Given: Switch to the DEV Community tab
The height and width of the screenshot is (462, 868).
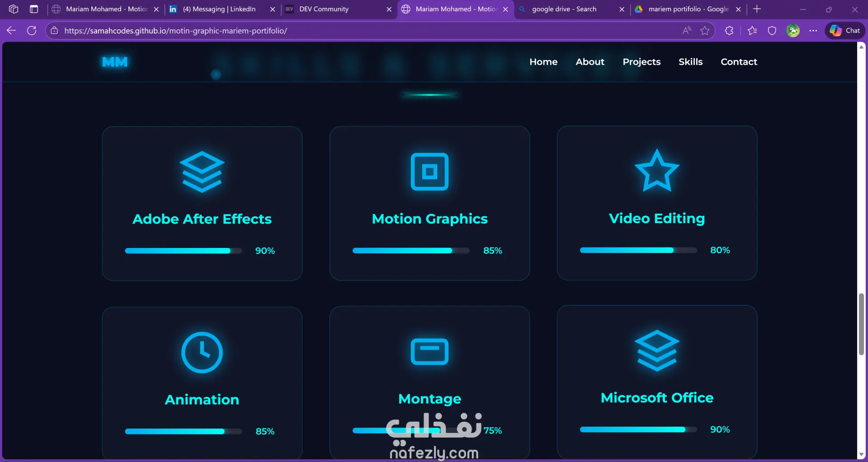Looking at the screenshot, I should pyautogui.click(x=338, y=9).
